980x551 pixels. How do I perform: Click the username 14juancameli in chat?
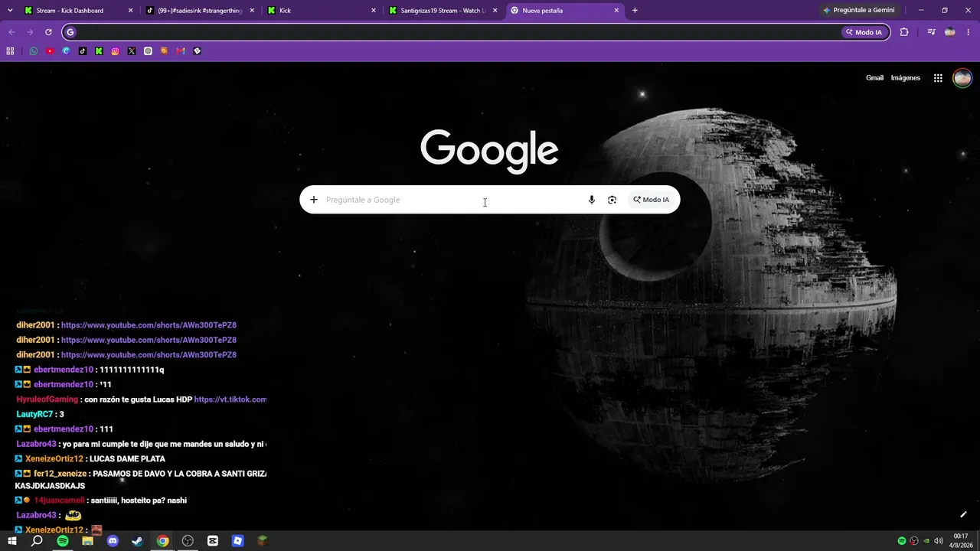point(59,500)
